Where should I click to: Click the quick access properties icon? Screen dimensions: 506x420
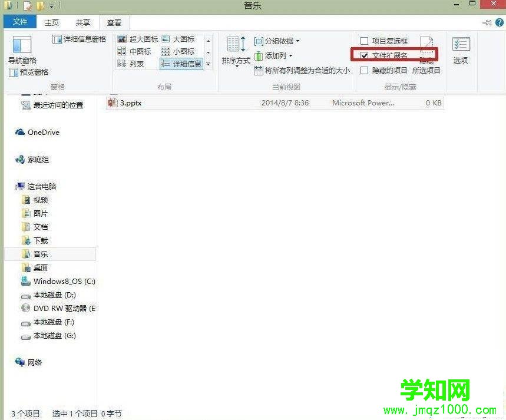[x=28, y=5]
